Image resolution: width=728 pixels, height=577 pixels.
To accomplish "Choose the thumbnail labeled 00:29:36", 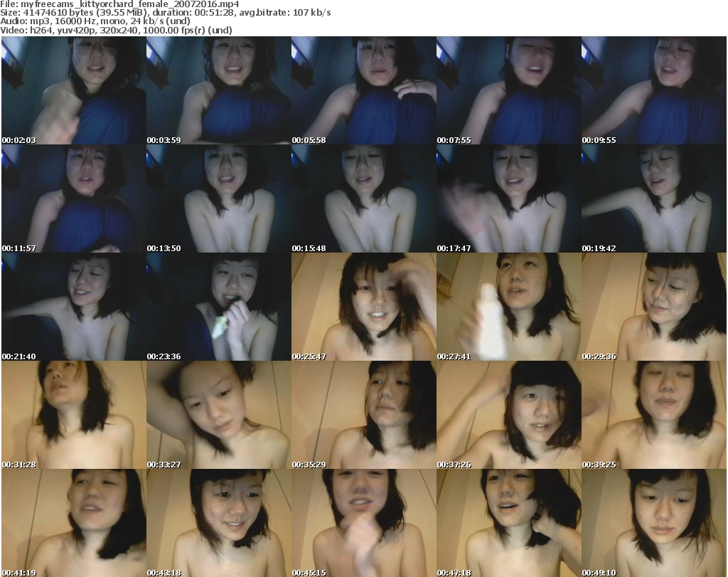I will (654, 307).
